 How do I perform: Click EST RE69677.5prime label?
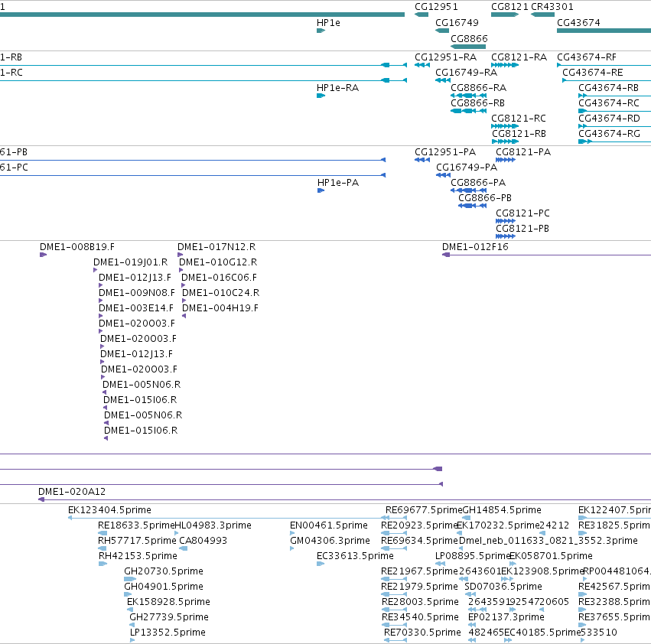[x=424, y=510]
